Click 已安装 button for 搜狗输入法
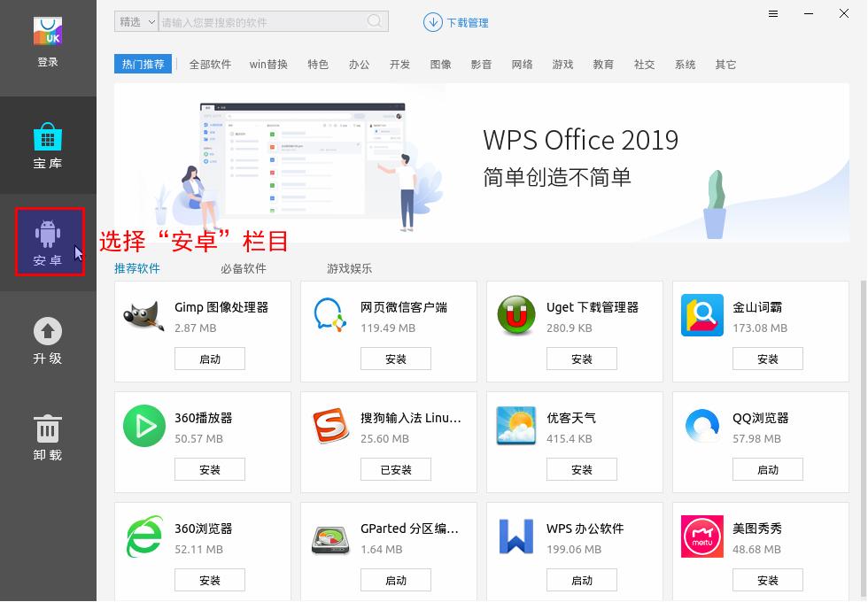Viewport: 868px width, 602px height. click(x=396, y=470)
